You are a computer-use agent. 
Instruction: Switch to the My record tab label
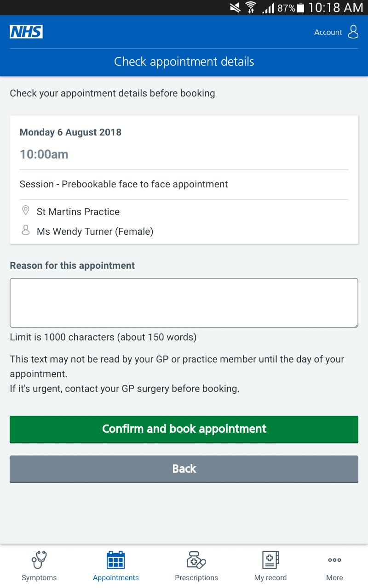(x=270, y=578)
